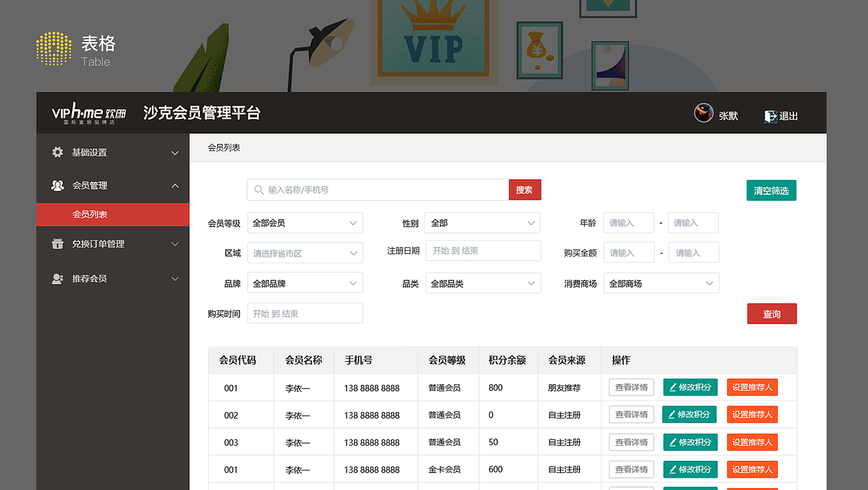
Task: Click the 积分余额 column header
Action: tap(507, 360)
